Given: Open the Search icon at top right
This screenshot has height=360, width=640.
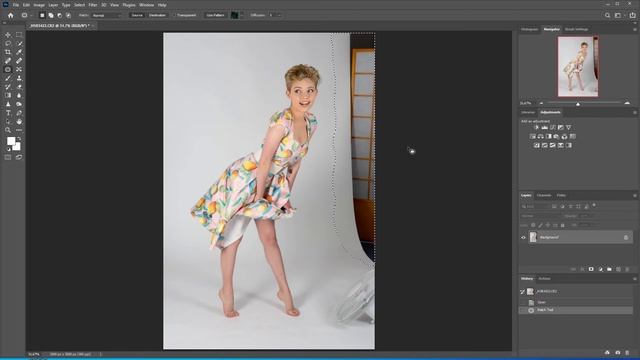Looking at the screenshot, I should 607,15.
